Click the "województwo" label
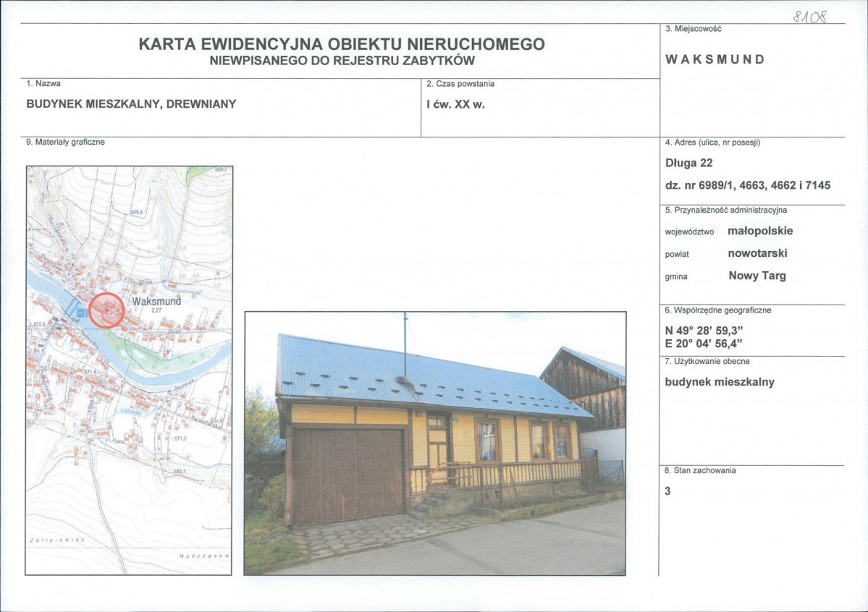 (x=689, y=232)
